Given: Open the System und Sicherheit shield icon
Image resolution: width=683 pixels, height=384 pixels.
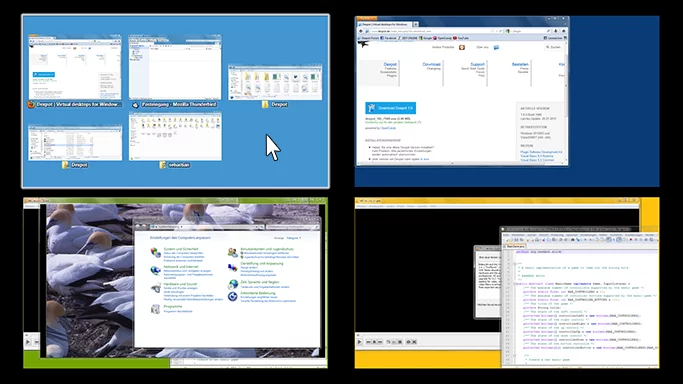Looking at the screenshot, I should 156,253.
